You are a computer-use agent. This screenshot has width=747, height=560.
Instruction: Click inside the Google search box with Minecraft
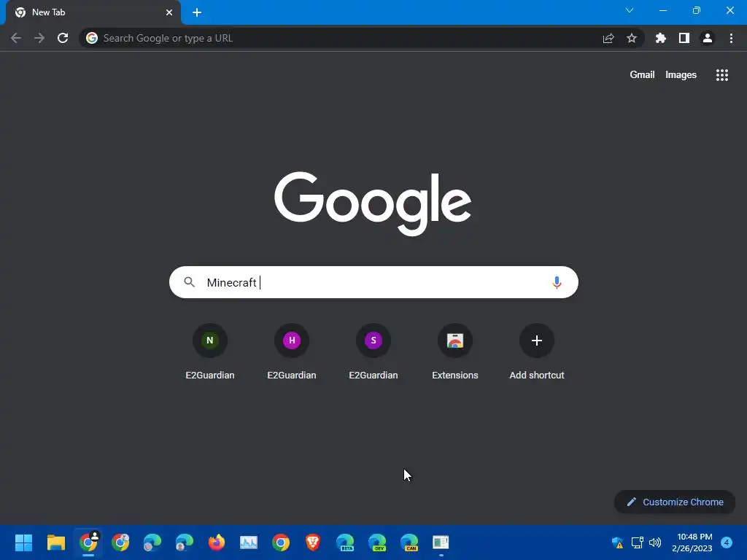pos(374,282)
